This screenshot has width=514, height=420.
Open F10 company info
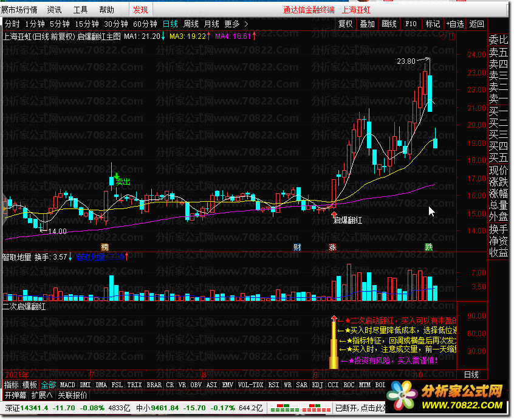point(411,24)
